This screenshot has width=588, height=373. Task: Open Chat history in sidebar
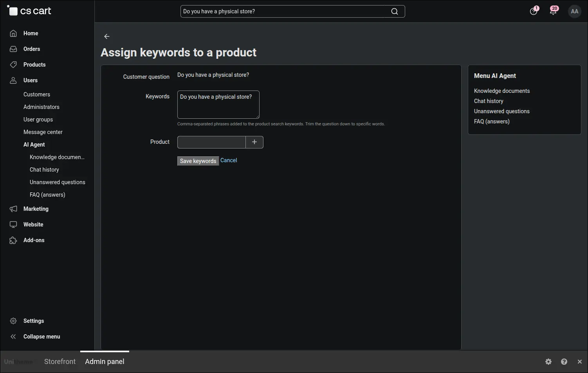(44, 170)
